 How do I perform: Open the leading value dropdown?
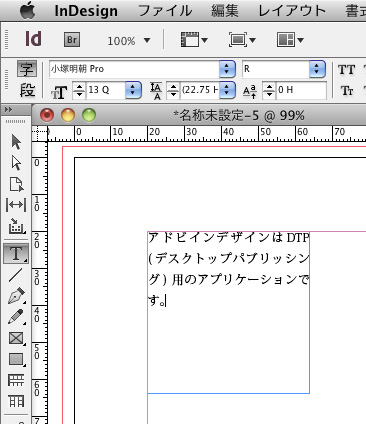point(227,90)
